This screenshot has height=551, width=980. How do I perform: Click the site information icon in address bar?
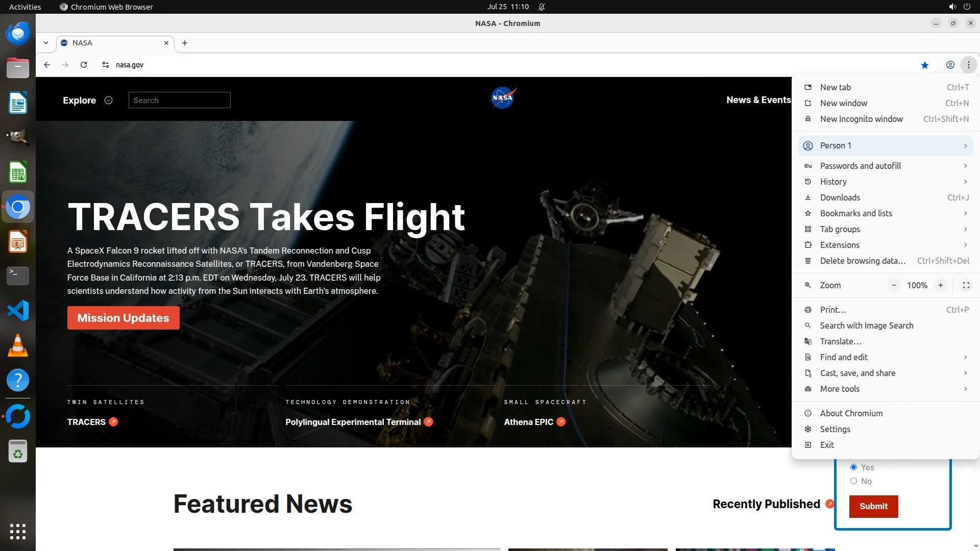pyautogui.click(x=106, y=65)
